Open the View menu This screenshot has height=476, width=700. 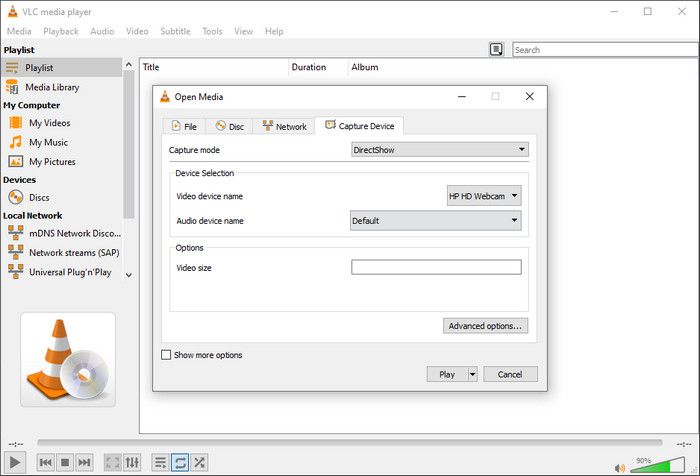pos(244,31)
